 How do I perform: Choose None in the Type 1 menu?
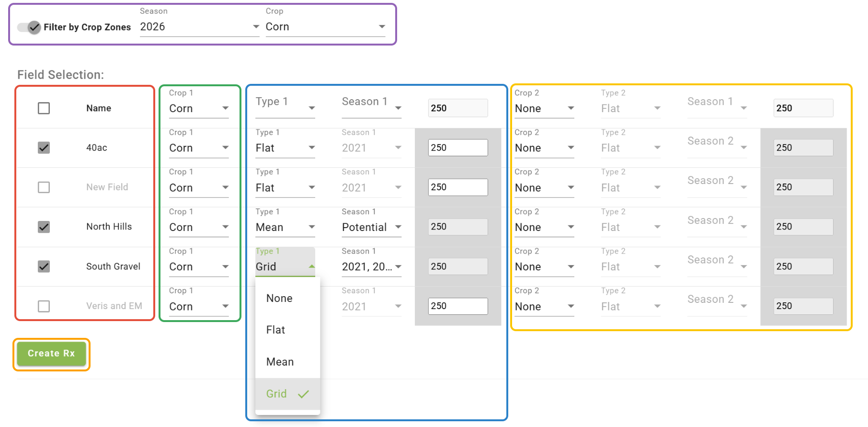(279, 299)
